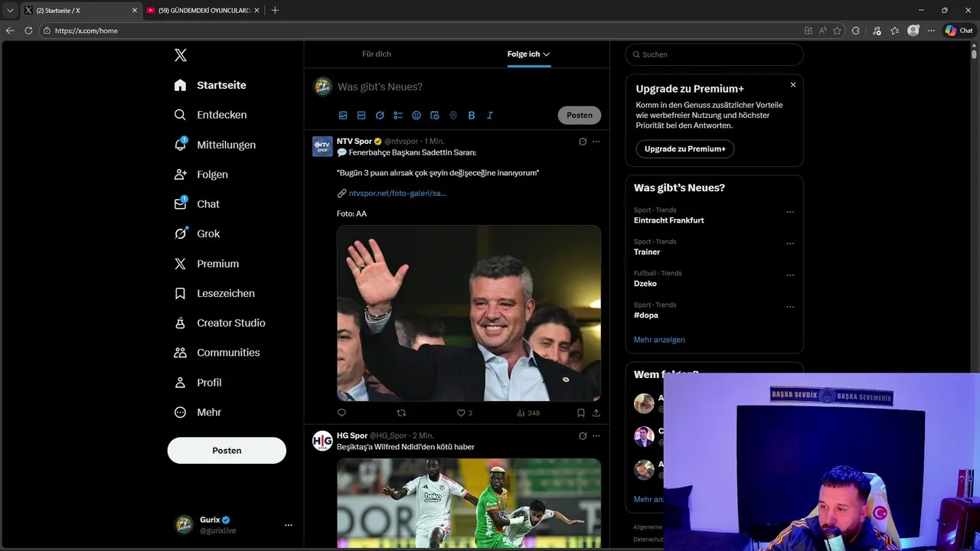Image resolution: width=980 pixels, height=551 pixels.
Task: Open Creator Studio
Action: click(219, 323)
